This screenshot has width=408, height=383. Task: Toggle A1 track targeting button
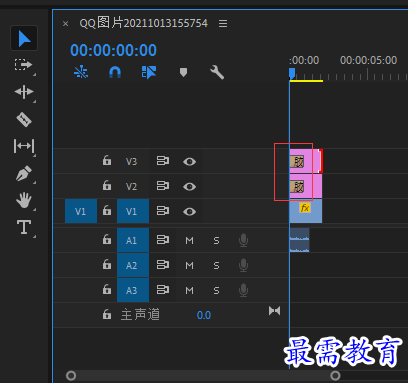(x=133, y=240)
